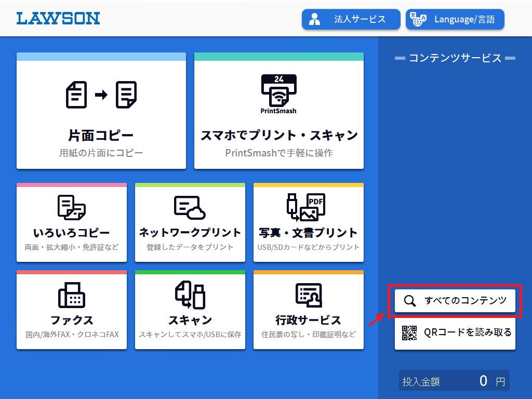This screenshot has height=399, width=532.
Task: Click USB/SDカードなどからプリント description
Action: click(309, 247)
